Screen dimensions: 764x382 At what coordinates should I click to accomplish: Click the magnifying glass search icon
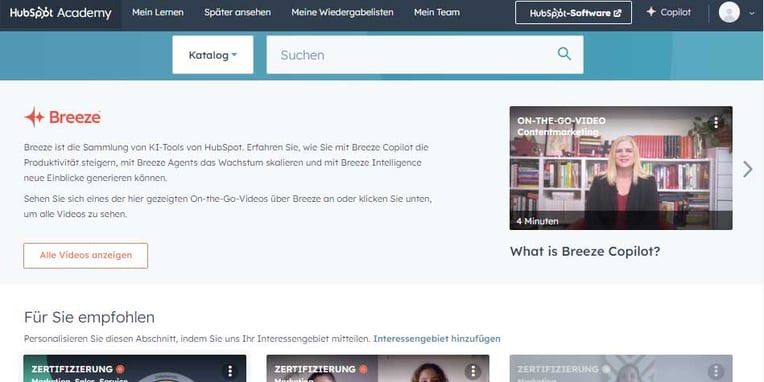(x=564, y=54)
